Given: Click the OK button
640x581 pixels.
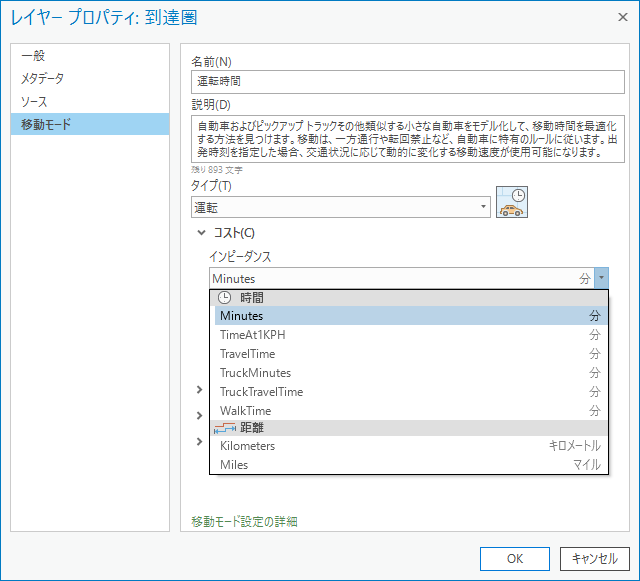Looking at the screenshot, I should pos(514,558).
